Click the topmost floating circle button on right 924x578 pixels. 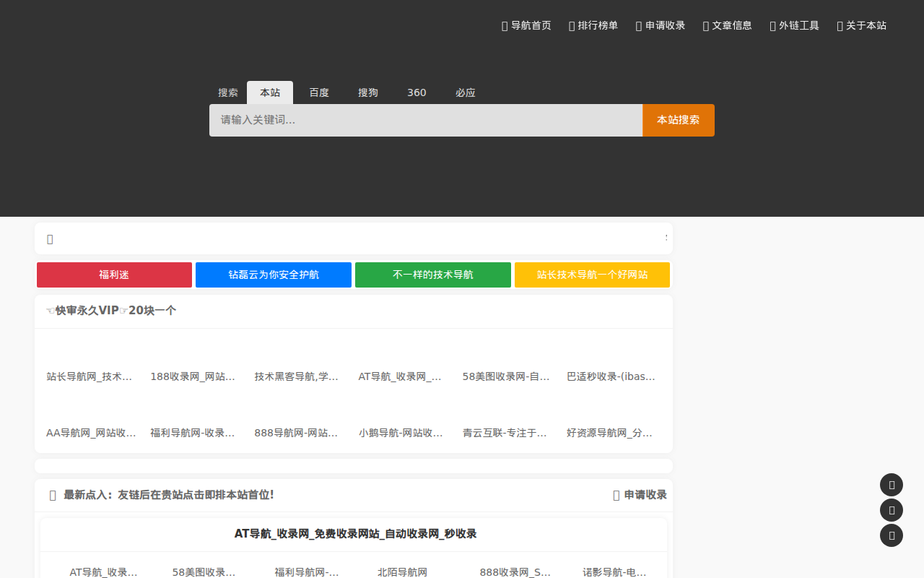(892, 485)
